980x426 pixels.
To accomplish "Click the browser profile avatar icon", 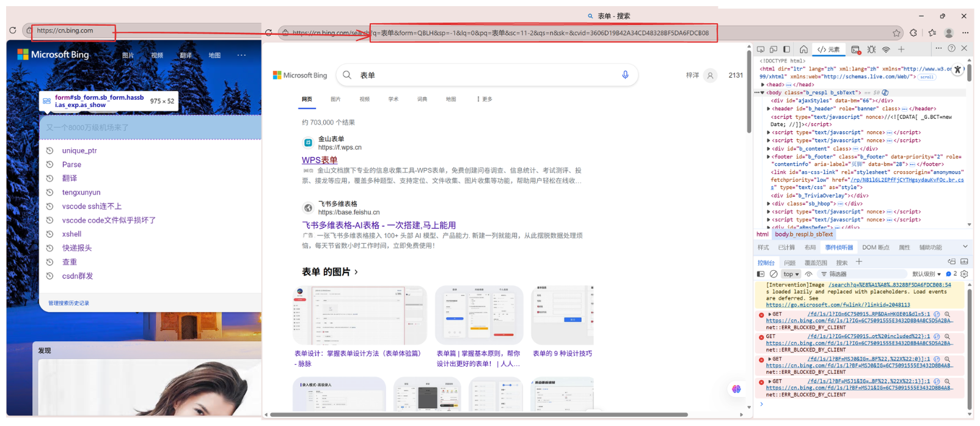I will (x=949, y=33).
